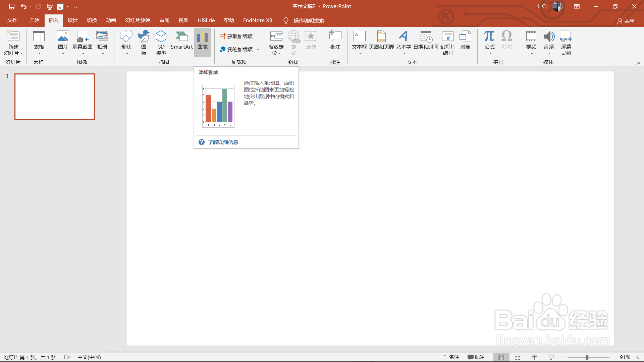
Task: Switch to normal view in status bar
Action: pos(501,357)
